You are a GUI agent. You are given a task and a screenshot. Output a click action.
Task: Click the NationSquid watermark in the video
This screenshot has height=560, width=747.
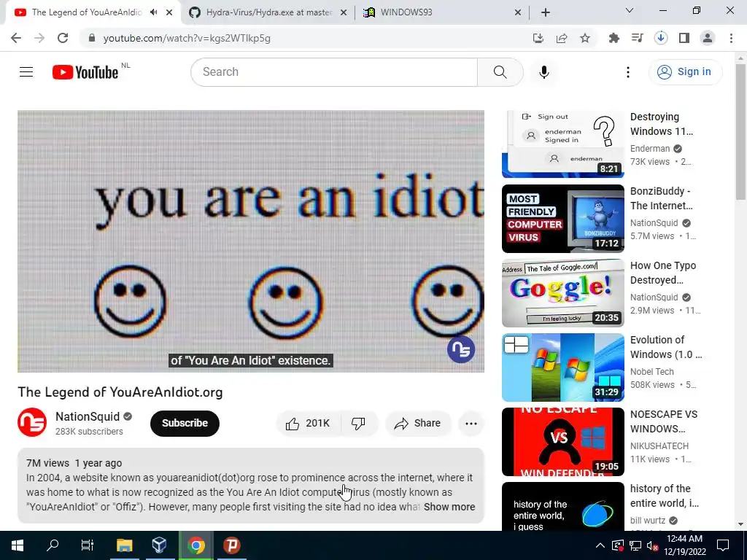pyautogui.click(x=461, y=349)
